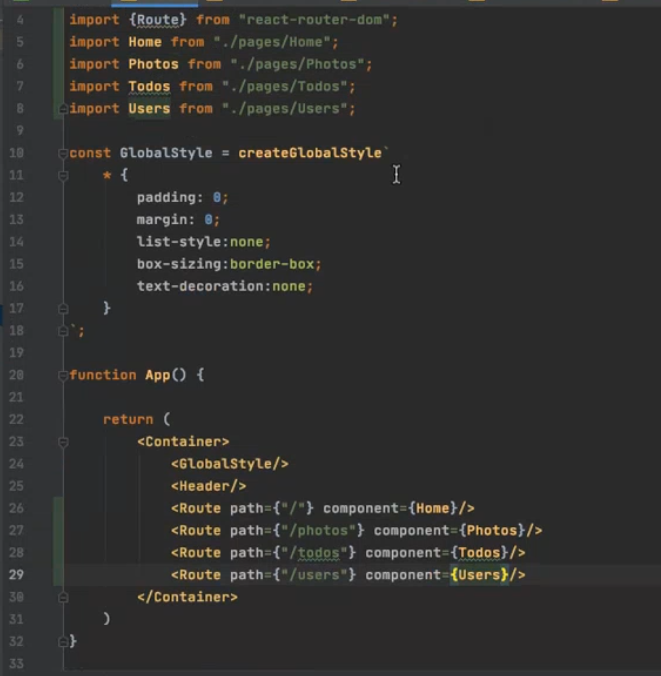Click the "react-router-dom" string on line 4

[314, 20]
